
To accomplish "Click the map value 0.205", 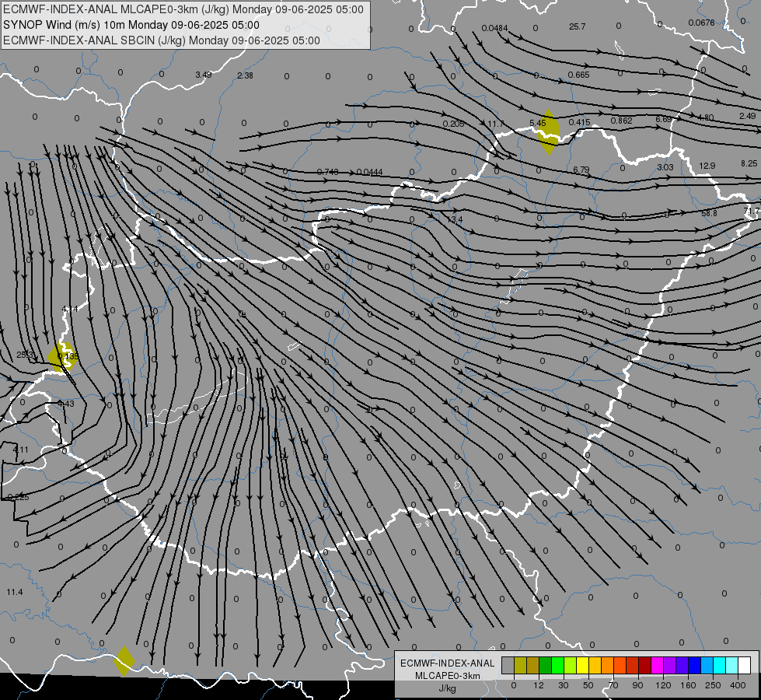I will pyautogui.click(x=453, y=124).
